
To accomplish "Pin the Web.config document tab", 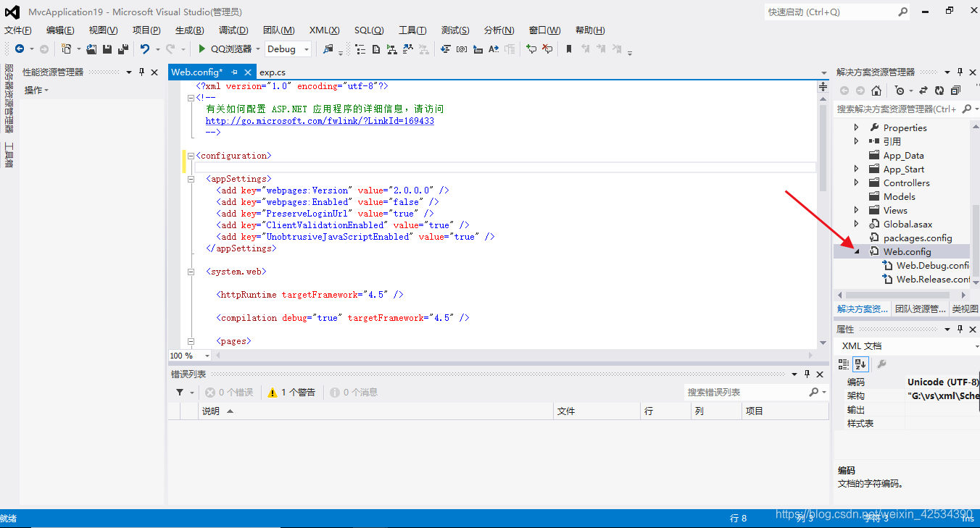I will click(x=234, y=72).
